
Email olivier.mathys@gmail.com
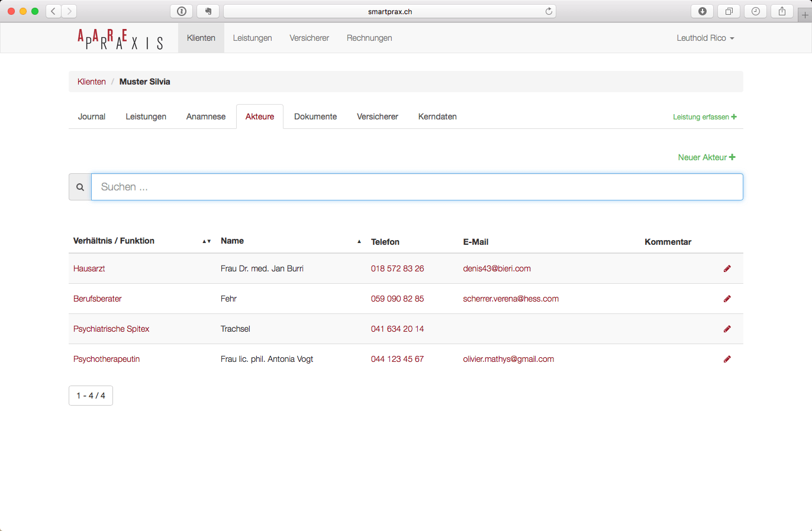pos(509,359)
